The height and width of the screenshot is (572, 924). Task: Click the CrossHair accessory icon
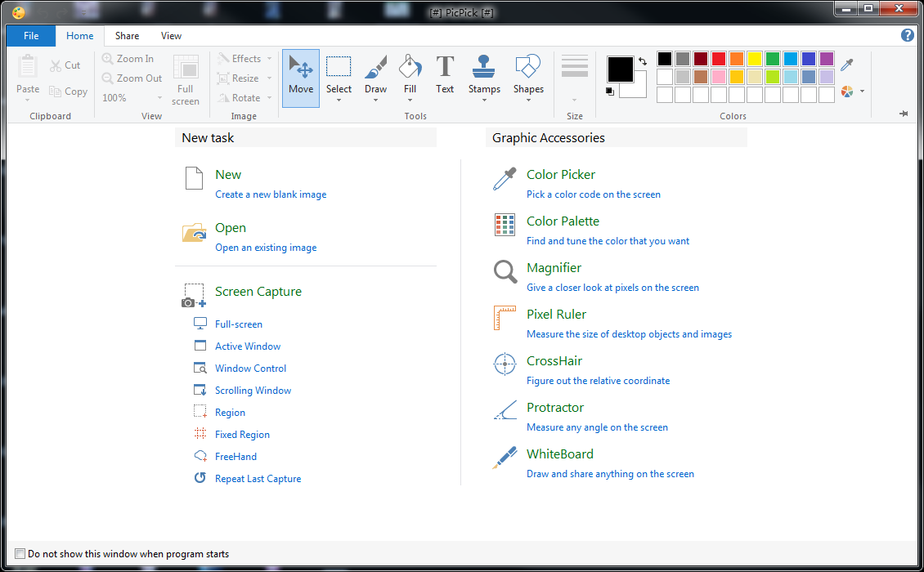click(x=505, y=364)
